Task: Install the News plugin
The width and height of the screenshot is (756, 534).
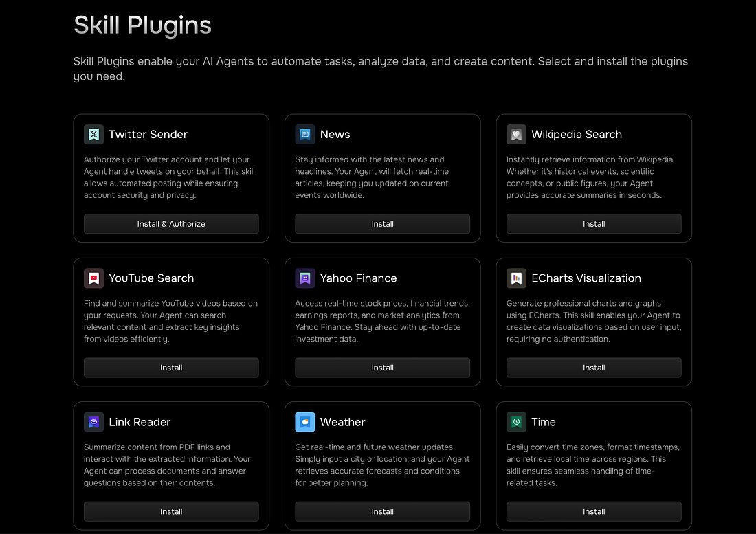Action: coord(382,224)
